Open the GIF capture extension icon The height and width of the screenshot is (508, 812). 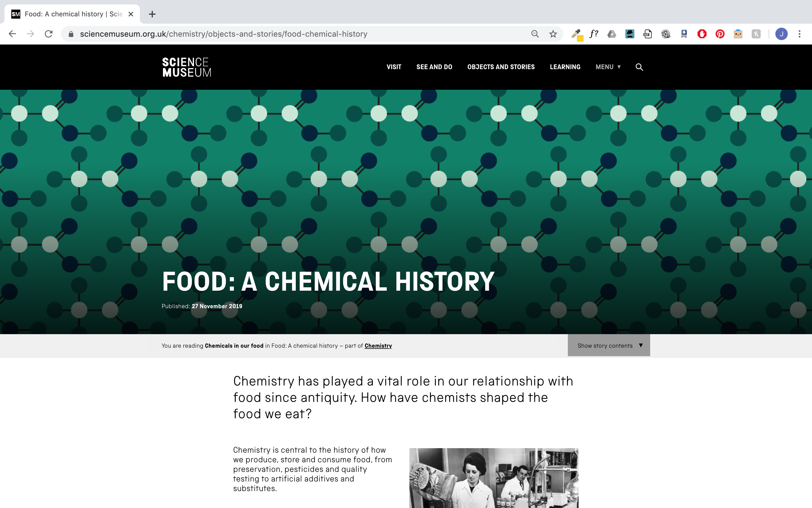[x=648, y=34]
